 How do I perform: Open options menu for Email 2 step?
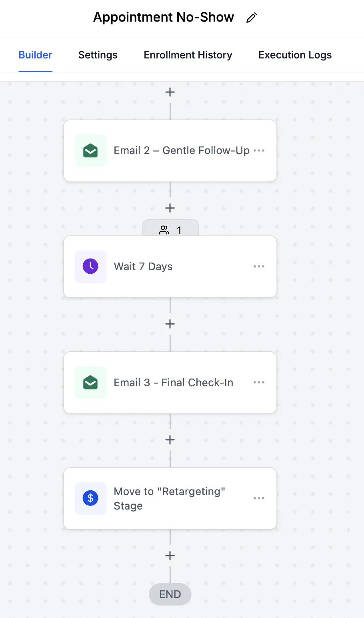259,150
